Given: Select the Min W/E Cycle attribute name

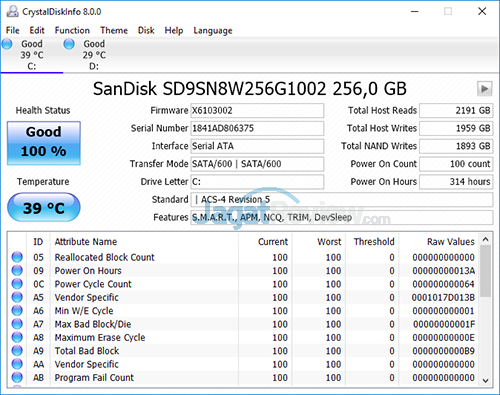Looking at the screenshot, I should click(x=84, y=311).
